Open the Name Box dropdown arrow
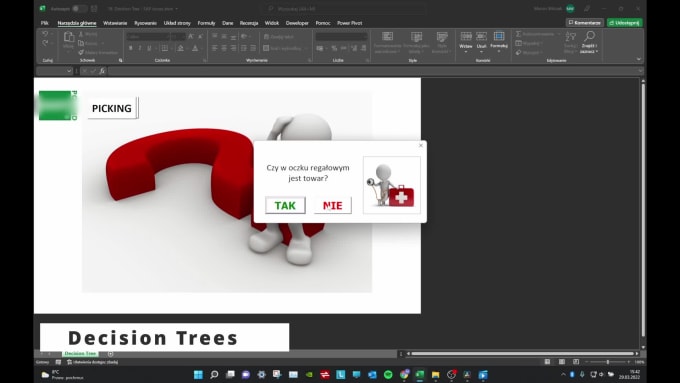This screenshot has width=680, height=383. (69, 71)
